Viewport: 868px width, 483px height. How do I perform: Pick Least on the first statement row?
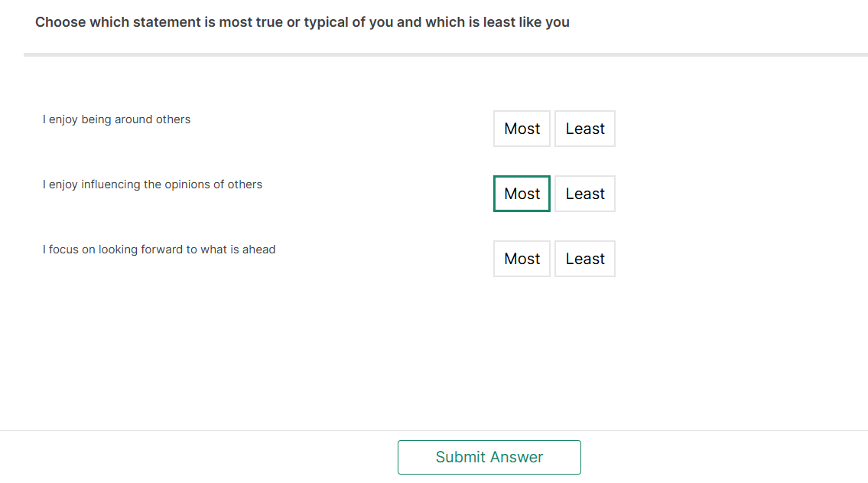tap(585, 129)
